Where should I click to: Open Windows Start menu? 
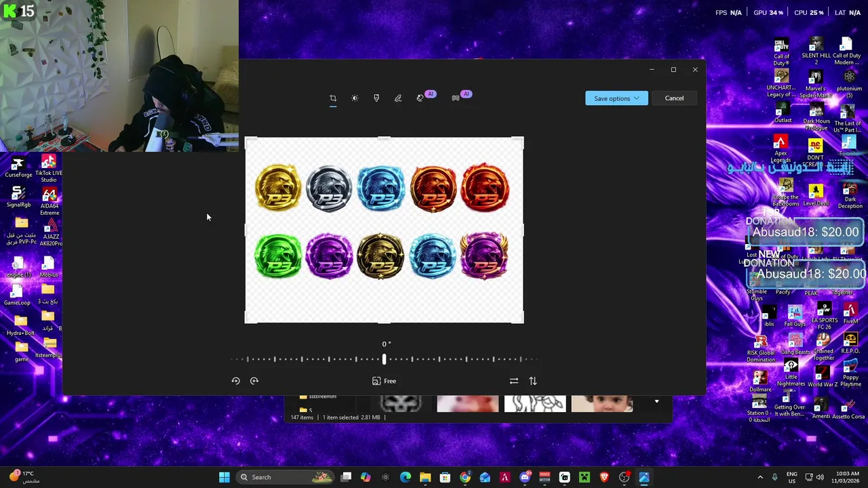(x=224, y=477)
